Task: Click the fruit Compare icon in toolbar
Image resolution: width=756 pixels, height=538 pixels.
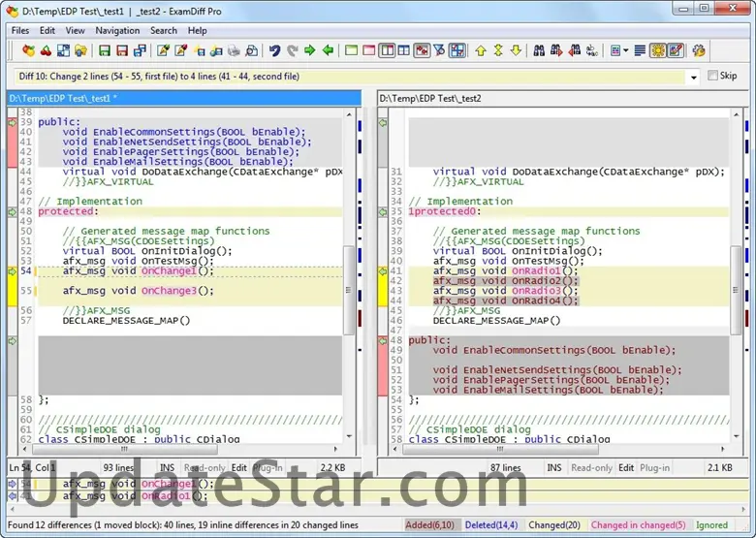Action: (28, 50)
